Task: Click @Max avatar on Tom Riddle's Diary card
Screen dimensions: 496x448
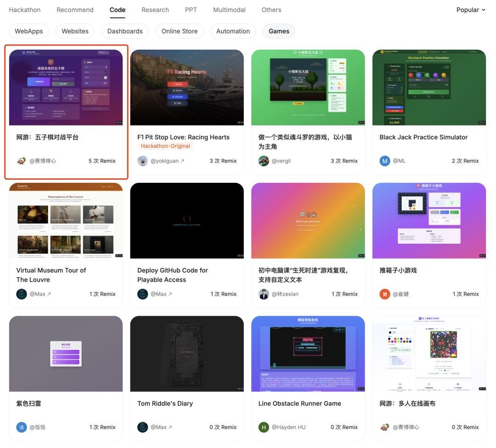Action: [143, 427]
